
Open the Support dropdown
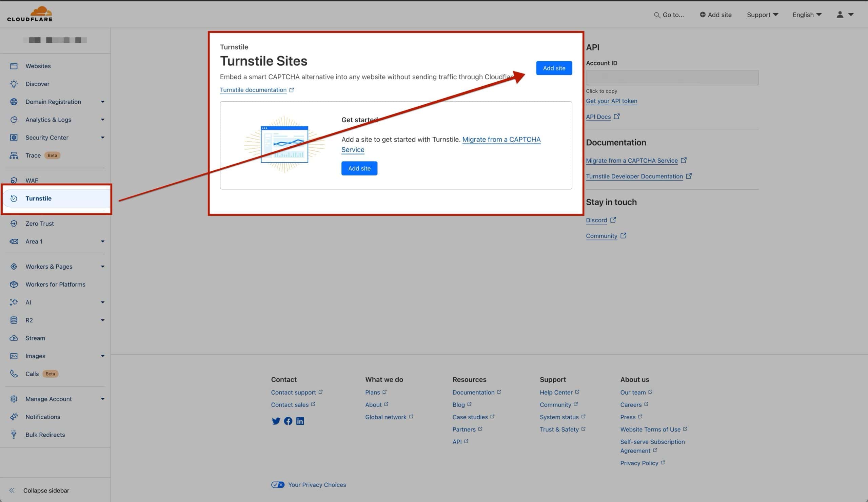pyautogui.click(x=762, y=15)
